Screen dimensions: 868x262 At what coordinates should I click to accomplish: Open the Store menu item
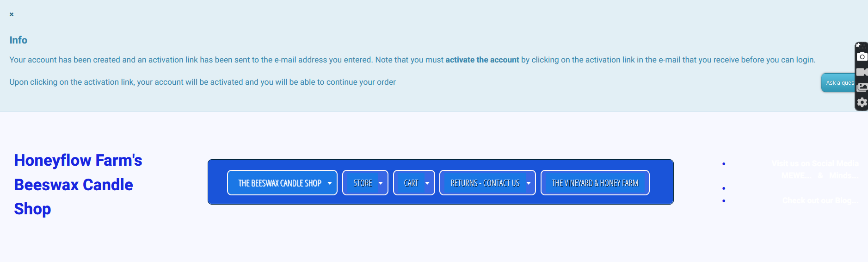(363, 183)
